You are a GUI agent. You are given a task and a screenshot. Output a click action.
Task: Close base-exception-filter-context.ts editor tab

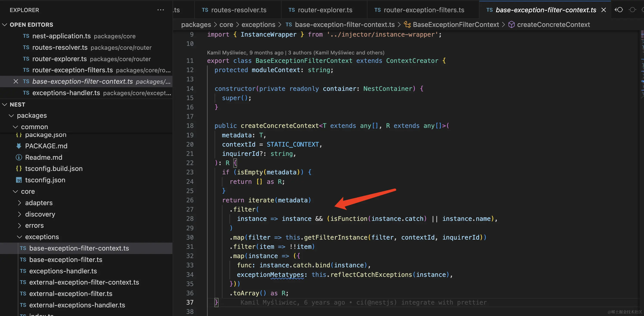[604, 10]
